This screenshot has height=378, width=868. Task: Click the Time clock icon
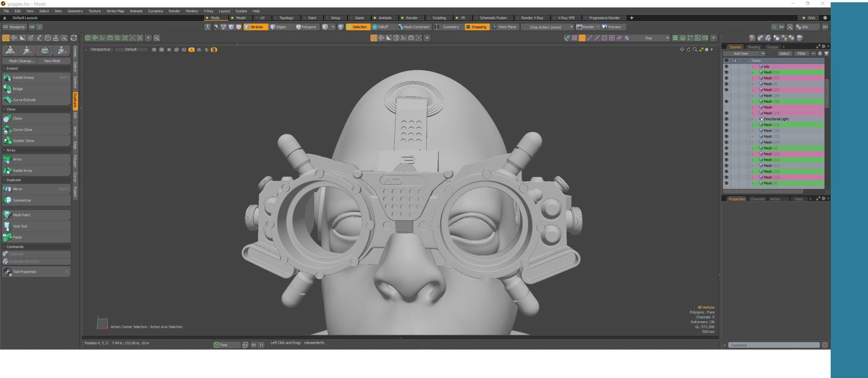pyautogui.click(x=216, y=345)
